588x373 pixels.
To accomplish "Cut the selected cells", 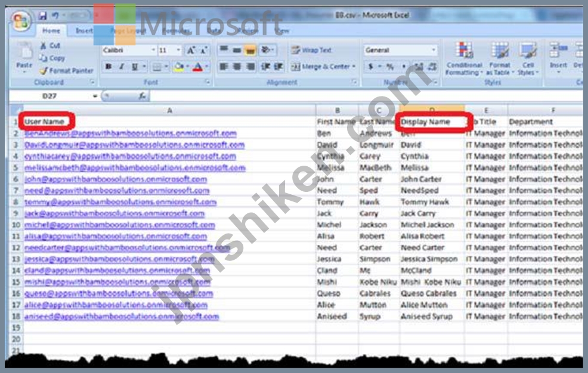I will coord(50,45).
